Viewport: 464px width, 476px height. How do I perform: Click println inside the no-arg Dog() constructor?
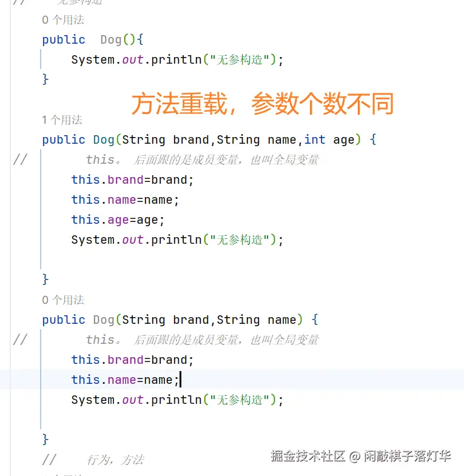176,59
